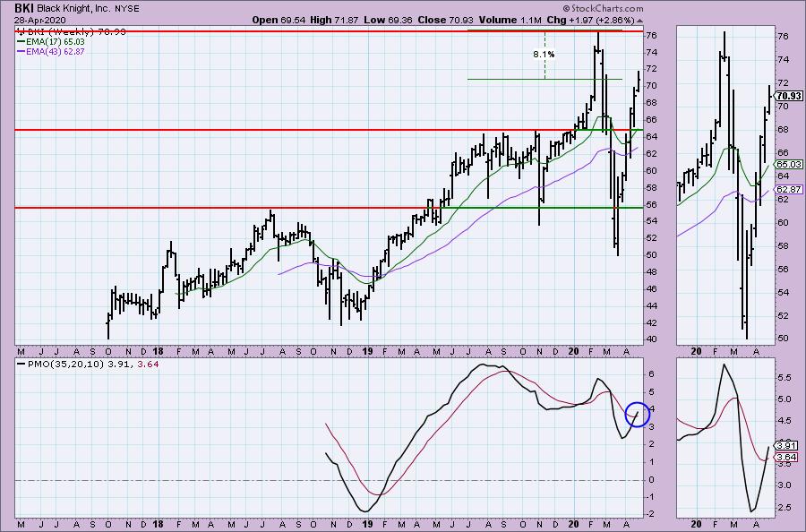This screenshot has height=532, width=806.
Task: Click the PMO(35,20,10) indicator legend
Action: (88, 364)
